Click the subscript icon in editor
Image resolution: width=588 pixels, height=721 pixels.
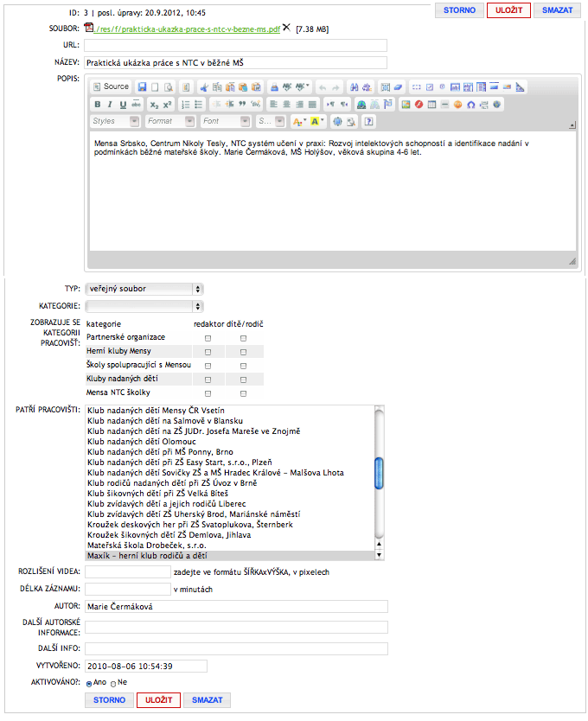pyautogui.click(x=154, y=105)
